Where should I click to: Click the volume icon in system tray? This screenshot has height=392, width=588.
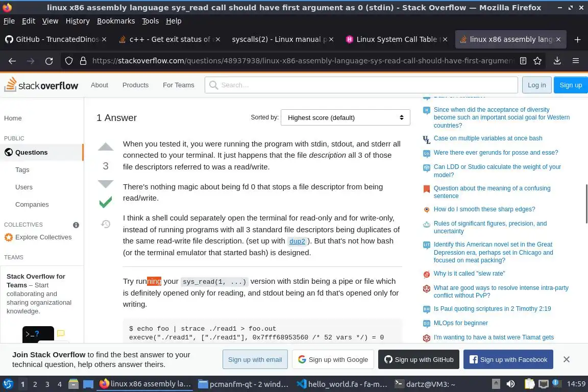pos(510,384)
